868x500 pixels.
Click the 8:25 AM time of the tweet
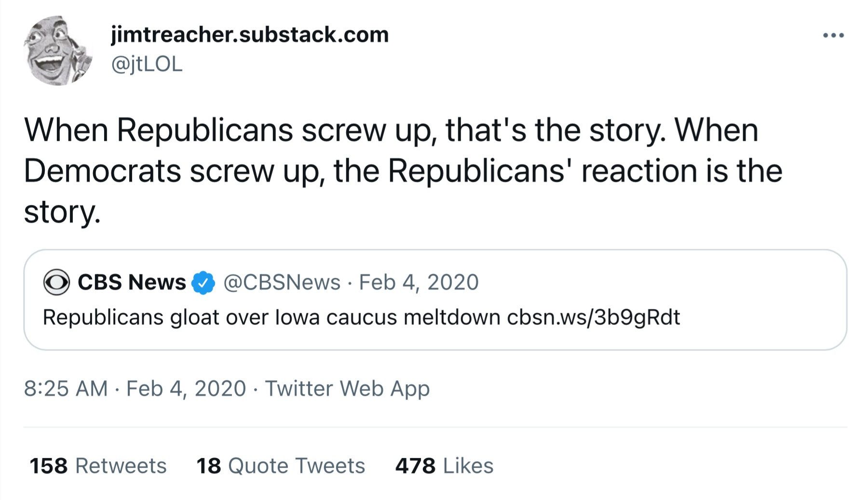tap(66, 389)
